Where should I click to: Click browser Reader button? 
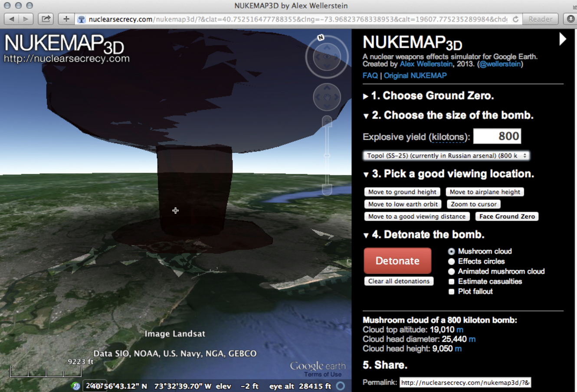(540, 19)
